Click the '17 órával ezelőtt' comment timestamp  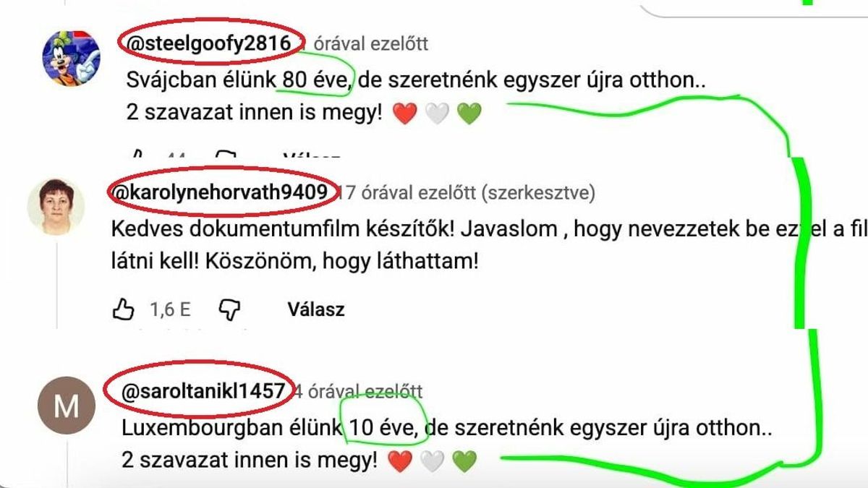tap(408, 193)
